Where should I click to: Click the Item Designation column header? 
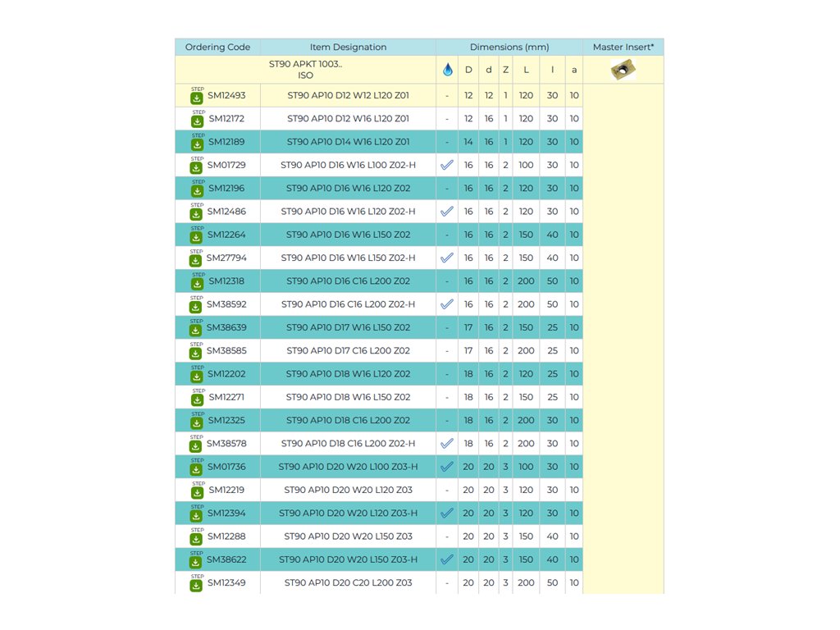point(348,47)
